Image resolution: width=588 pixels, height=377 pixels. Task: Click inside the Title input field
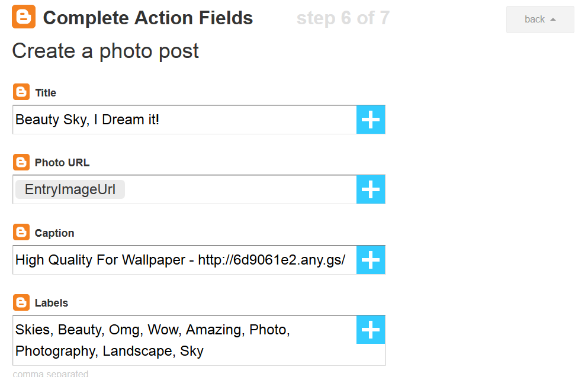pyautogui.click(x=185, y=120)
